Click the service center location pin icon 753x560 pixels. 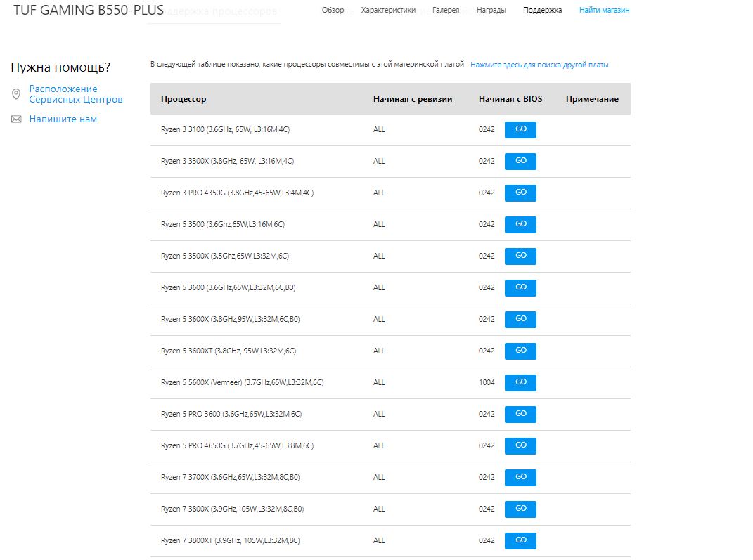[16, 94]
